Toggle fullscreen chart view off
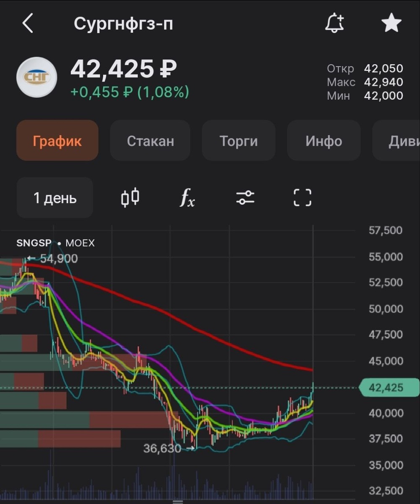Image resolution: width=420 pixels, height=504 pixels. tap(303, 197)
